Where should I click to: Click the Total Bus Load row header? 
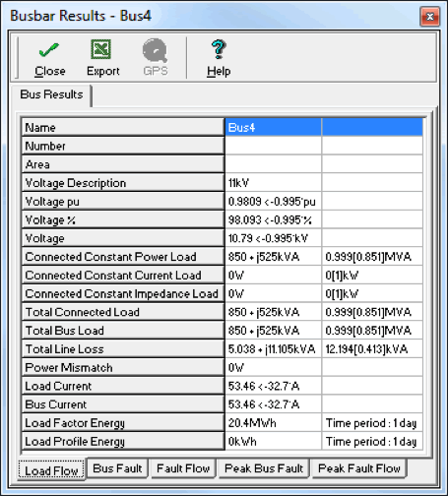(x=123, y=331)
